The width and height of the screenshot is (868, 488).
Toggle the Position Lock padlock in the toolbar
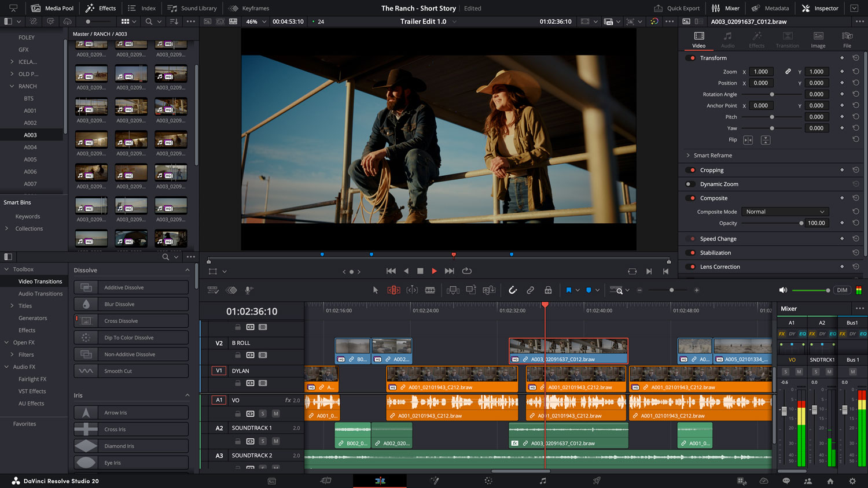548,290
